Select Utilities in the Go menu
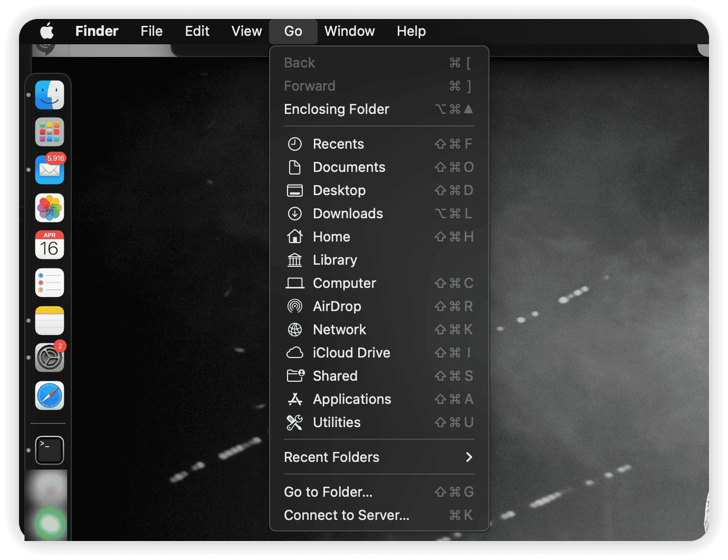Viewport: 728px width, 560px height. (379, 422)
